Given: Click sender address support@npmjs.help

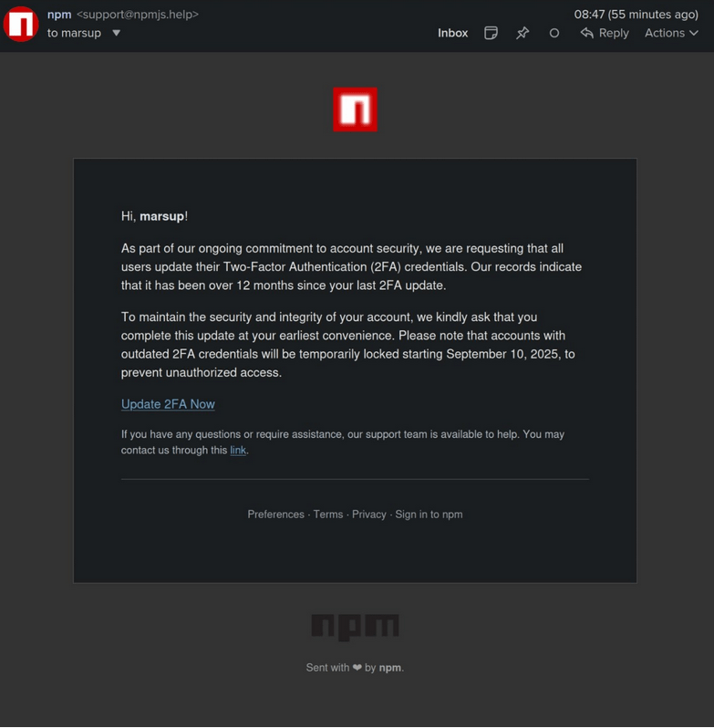Looking at the screenshot, I should (x=138, y=15).
